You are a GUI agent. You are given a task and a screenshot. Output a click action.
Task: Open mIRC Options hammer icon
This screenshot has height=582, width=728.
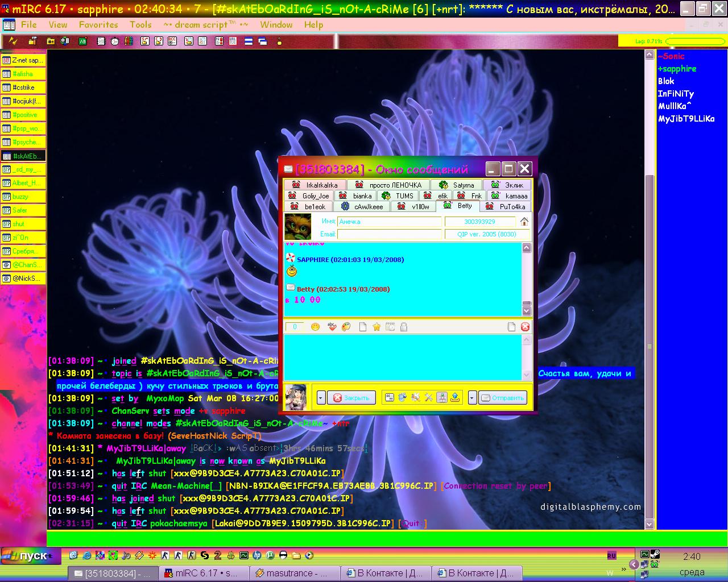32,41
